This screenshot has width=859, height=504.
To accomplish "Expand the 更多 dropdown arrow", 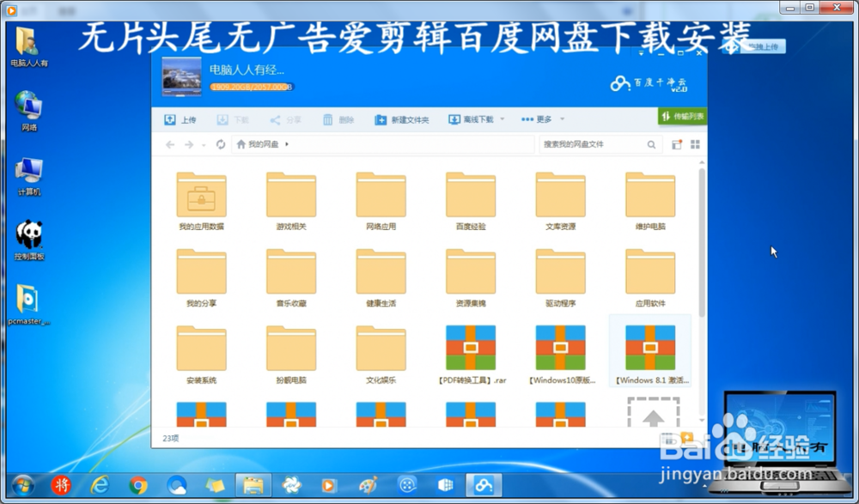I will click(562, 119).
